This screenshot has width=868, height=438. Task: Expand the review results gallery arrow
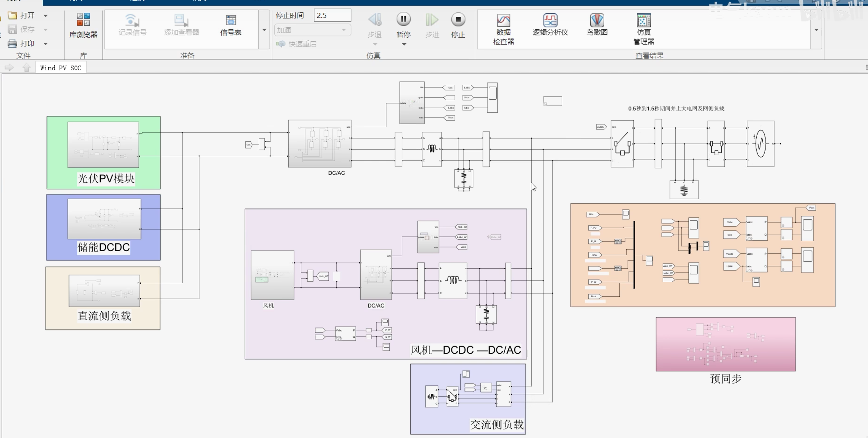pyautogui.click(x=816, y=30)
